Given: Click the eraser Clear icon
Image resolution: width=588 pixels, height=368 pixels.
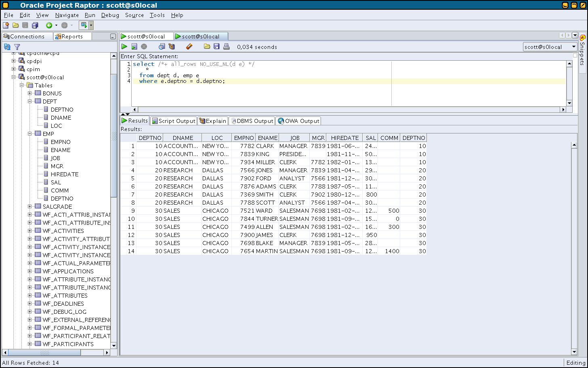Looking at the screenshot, I should (189, 47).
